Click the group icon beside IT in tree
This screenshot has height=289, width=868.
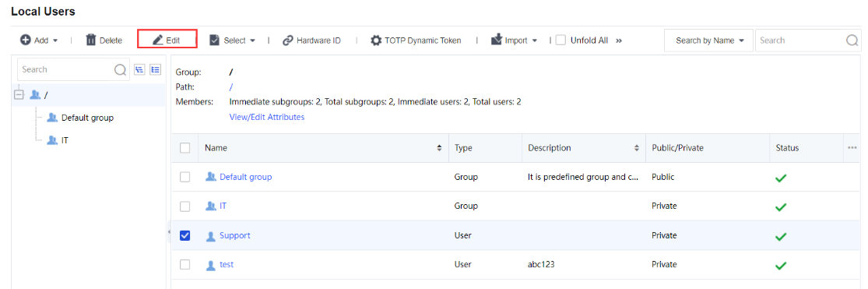(x=53, y=140)
